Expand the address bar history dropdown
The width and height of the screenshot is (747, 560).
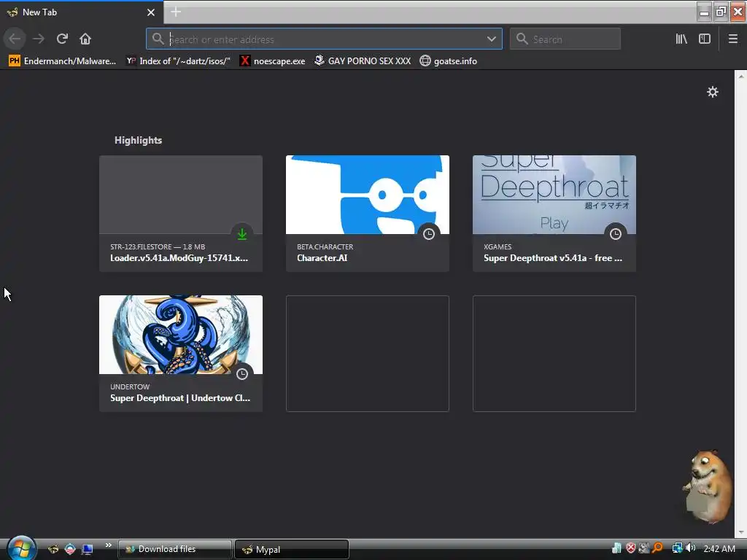pyautogui.click(x=491, y=39)
